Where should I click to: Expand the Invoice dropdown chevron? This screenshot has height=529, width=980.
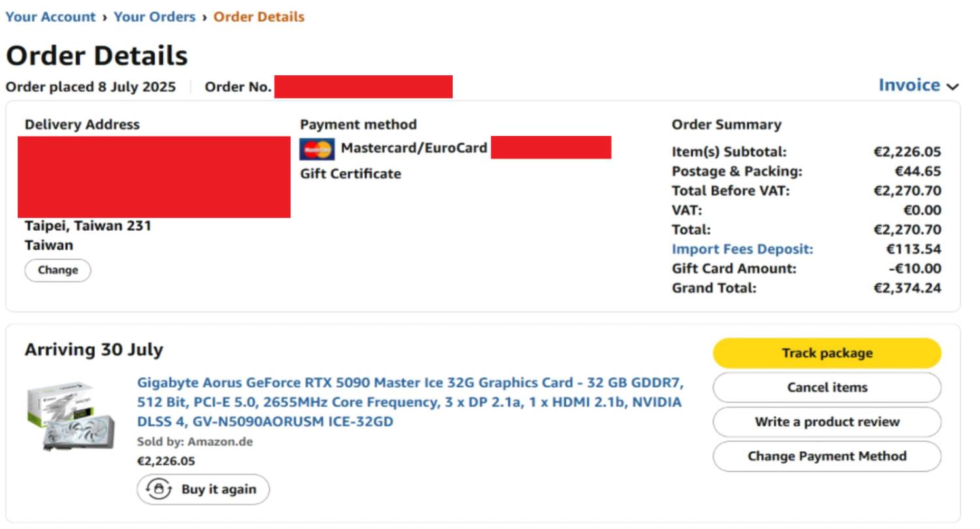[x=953, y=86]
